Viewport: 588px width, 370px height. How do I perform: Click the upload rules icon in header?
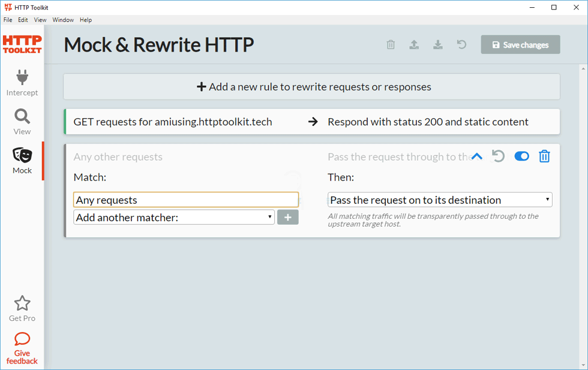click(414, 45)
